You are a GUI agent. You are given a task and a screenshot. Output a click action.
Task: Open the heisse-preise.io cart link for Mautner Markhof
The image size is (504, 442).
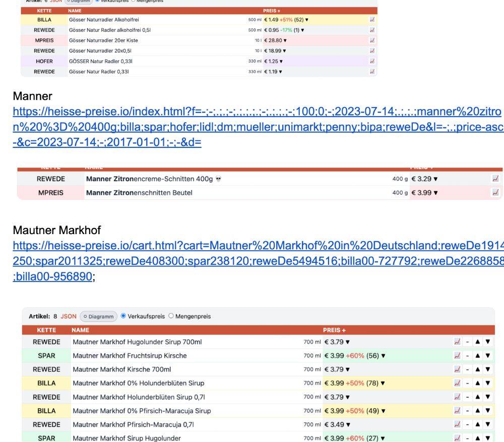tap(258, 261)
